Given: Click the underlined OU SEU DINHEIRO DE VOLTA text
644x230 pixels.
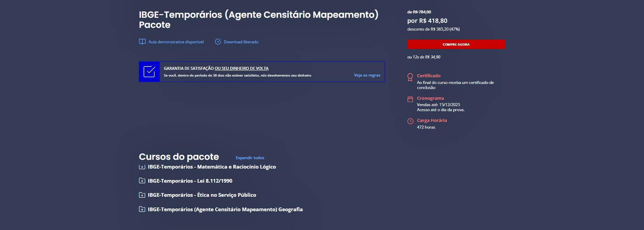Looking at the screenshot, I should point(241,68).
